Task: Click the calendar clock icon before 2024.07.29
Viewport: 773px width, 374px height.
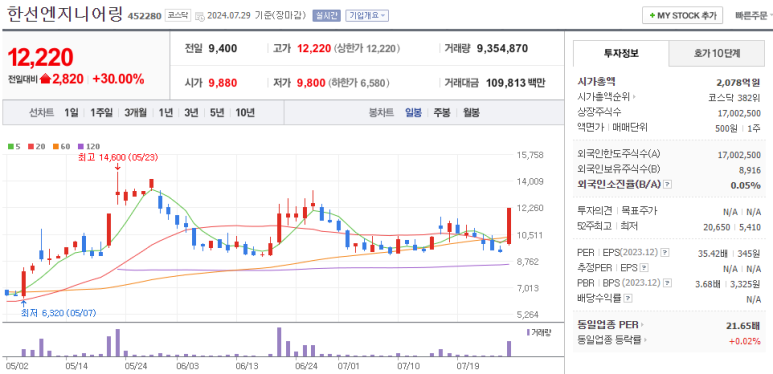Action: point(200,16)
